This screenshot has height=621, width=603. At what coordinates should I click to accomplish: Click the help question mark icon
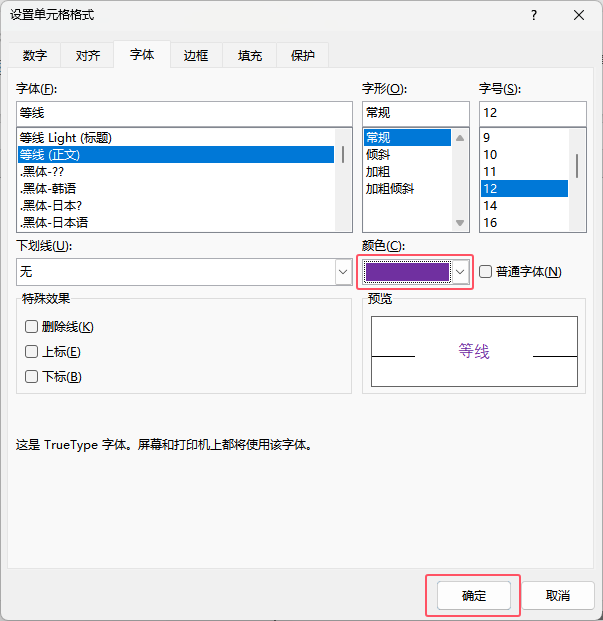tap(535, 15)
